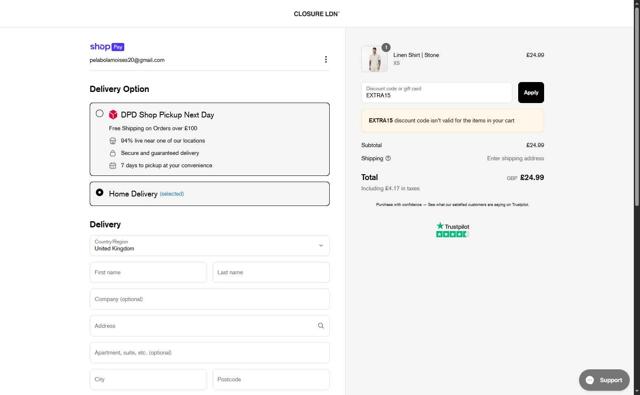This screenshot has height=395, width=640.
Task: Click '94% live near one of our locations'
Action: click(163, 141)
